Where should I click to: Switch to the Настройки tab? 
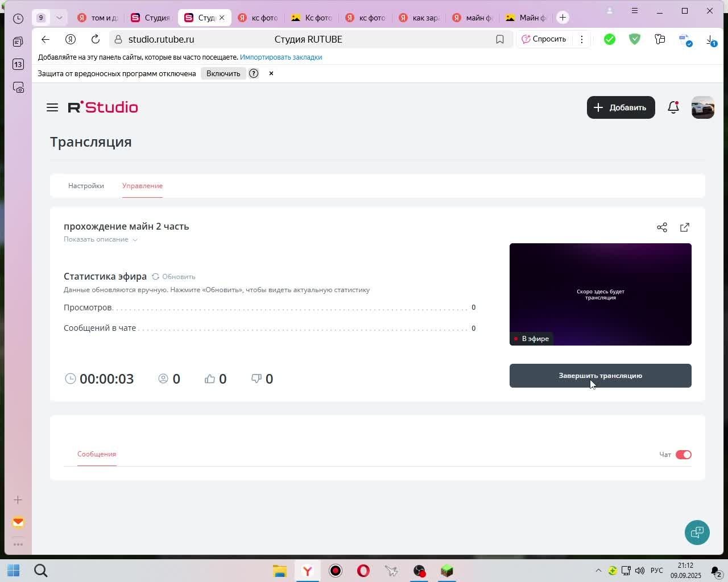coord(86,186)
